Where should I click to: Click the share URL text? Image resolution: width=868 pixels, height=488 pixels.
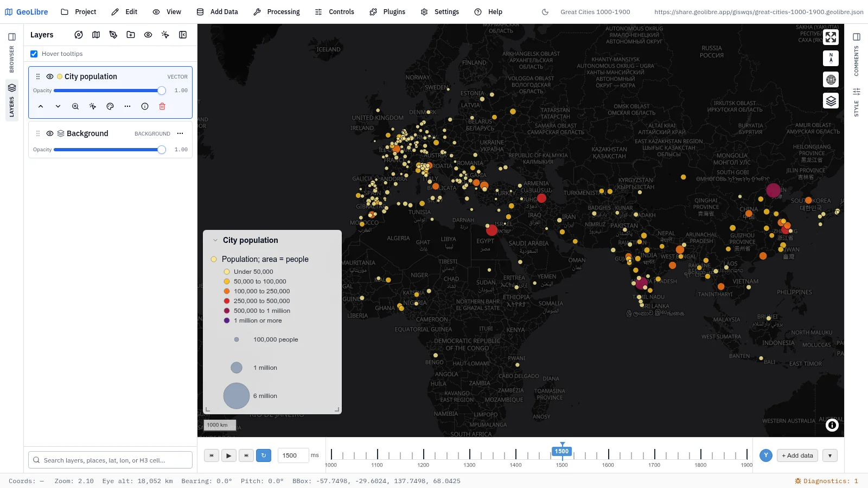(758, 12)
